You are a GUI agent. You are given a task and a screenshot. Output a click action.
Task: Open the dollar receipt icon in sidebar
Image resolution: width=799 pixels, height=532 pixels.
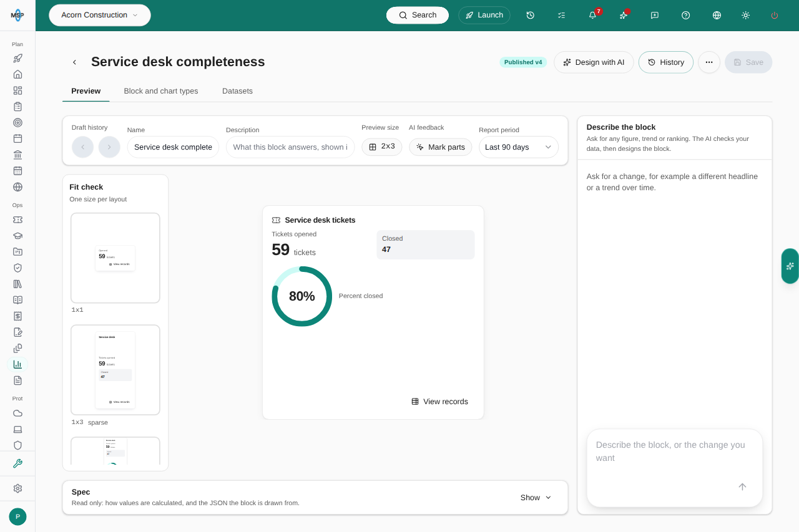[x=17, y=316]
